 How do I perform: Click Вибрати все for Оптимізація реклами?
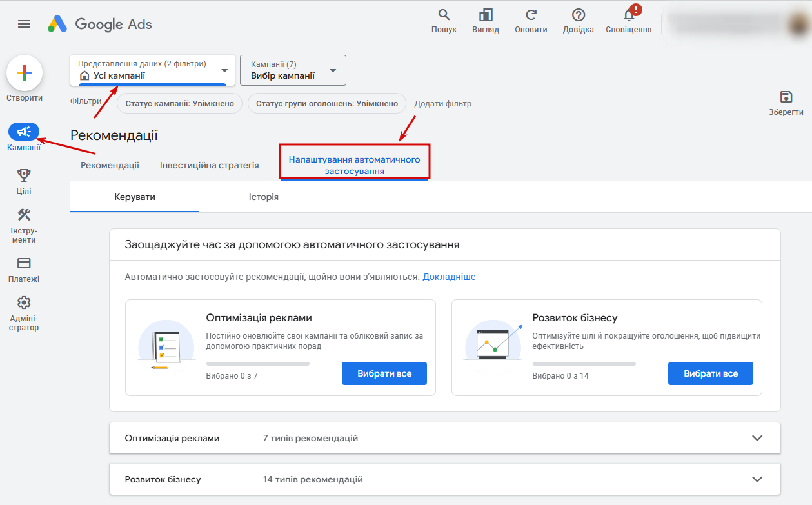point(384,373)
